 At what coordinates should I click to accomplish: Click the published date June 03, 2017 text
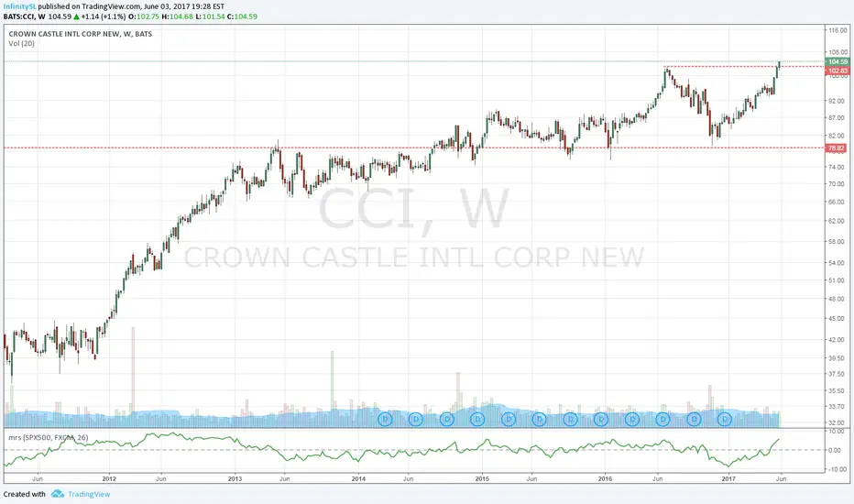pos(168,6)
